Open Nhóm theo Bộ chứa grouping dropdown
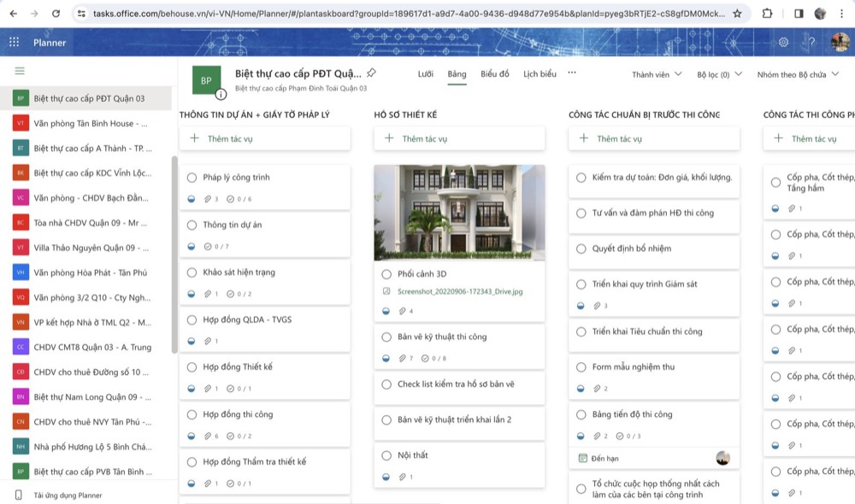855x504 pixels. point(798,74)
